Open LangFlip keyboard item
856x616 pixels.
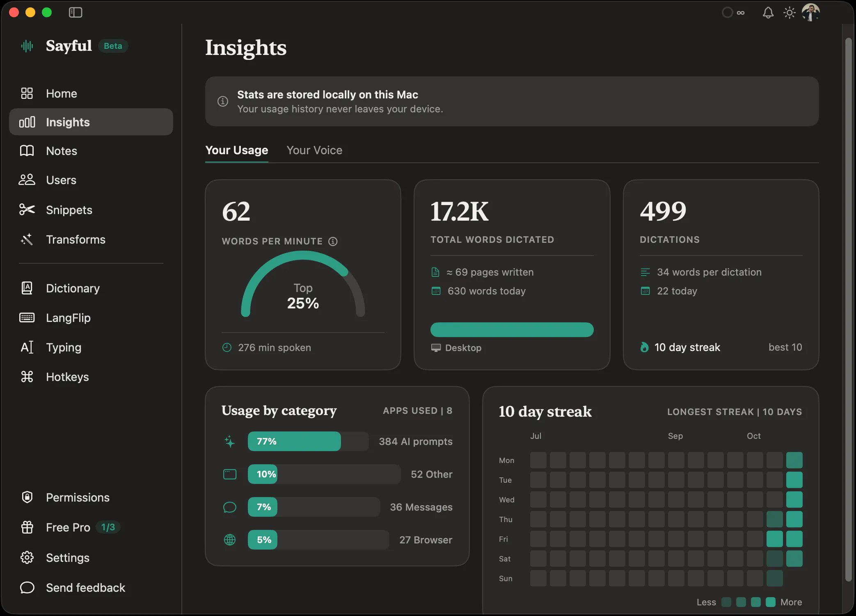[91, 318]
